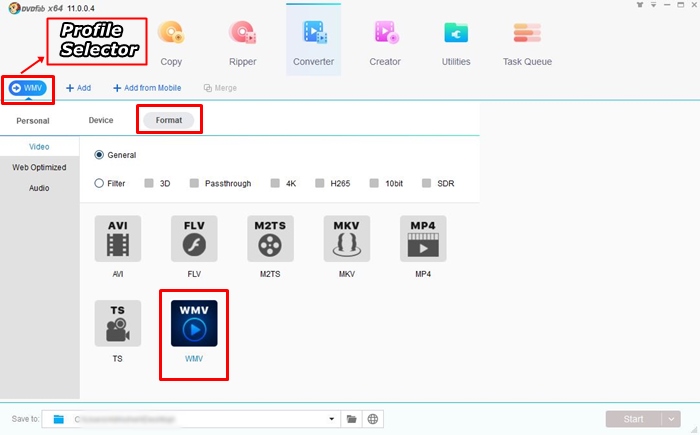Click the shirt skin icon in title bar

click(x=640, y=5)
